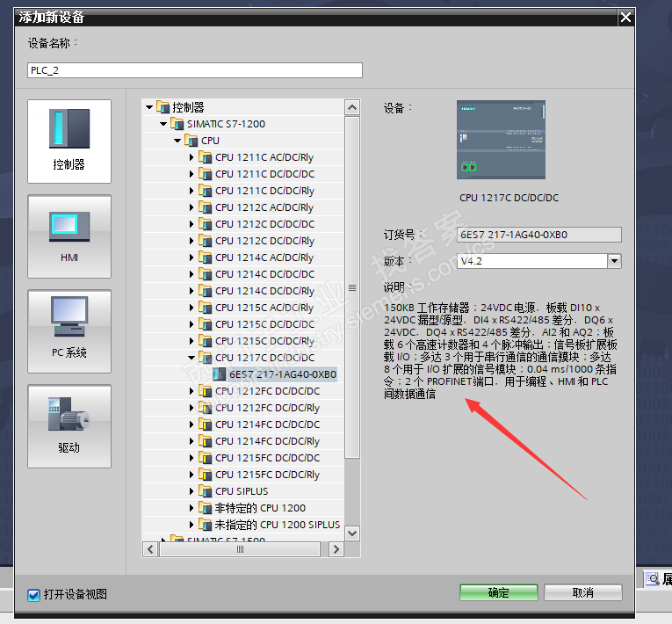
Task: Expand 未指定的 CPU 1200 SIPLUS node
Action: point(191,525)
